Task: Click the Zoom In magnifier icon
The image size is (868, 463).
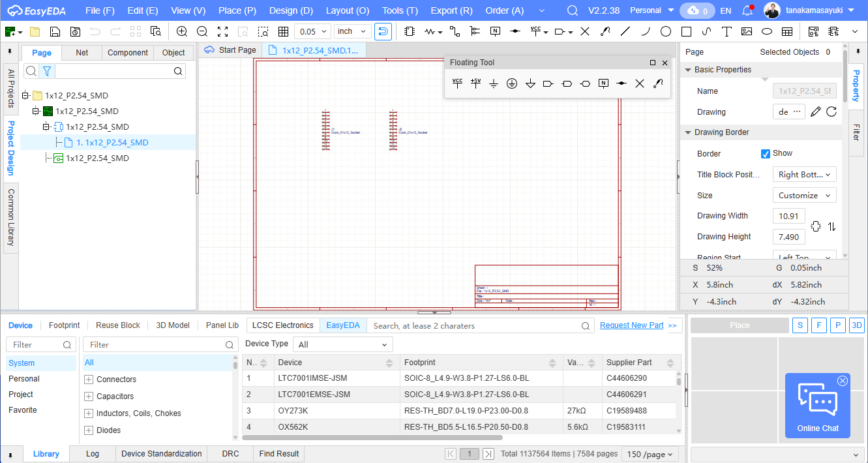Action: (182, 31)
